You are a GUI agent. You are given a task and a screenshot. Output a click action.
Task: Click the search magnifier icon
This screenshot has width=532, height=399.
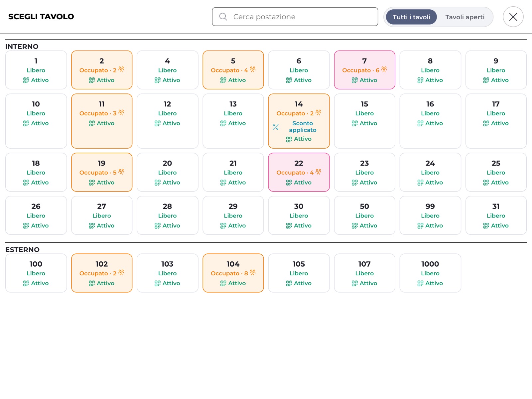[x=223, y=17]
